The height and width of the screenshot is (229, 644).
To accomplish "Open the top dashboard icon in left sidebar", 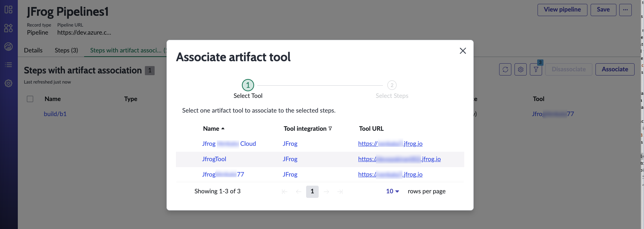I will coord(8,9).
